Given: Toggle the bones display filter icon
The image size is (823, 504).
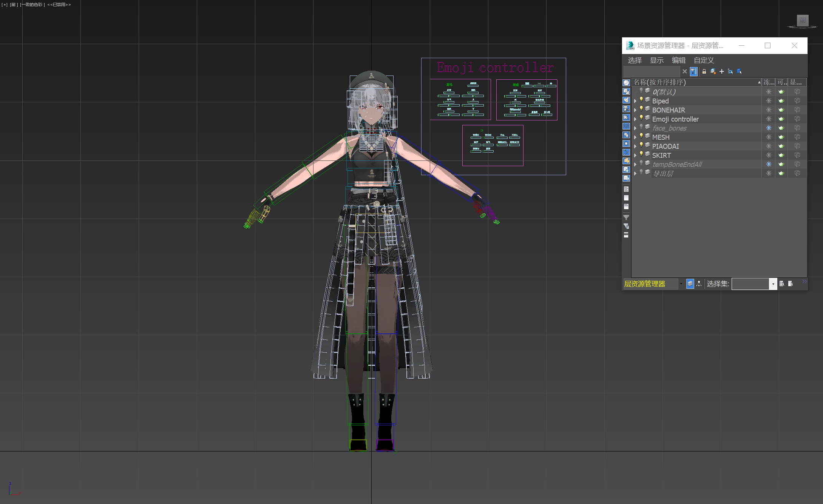Looking at the screenshot, I should coord(626,152).
